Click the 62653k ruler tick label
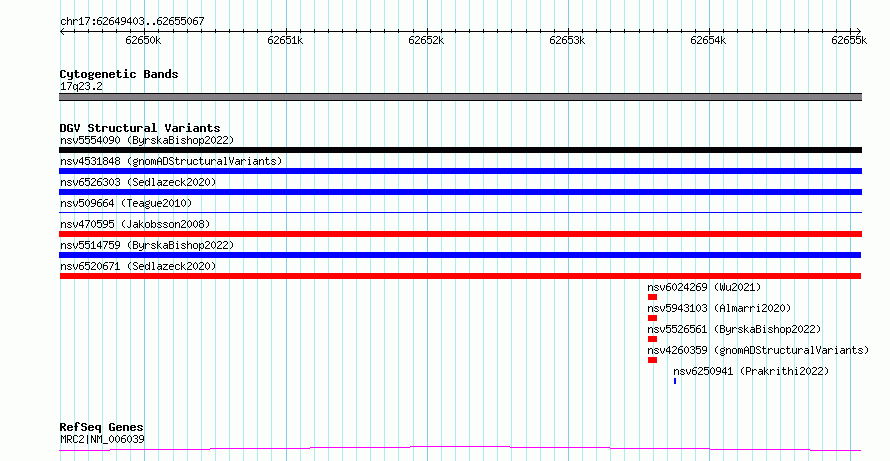The image size is (890, 461). tap(567, 40)
